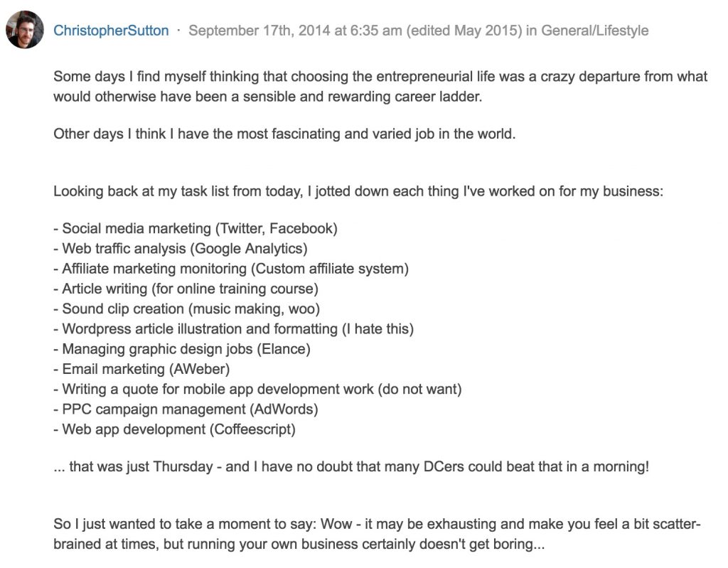
Task: Click the ChristopherSutton username link
Action: click(x=111, y=31)
